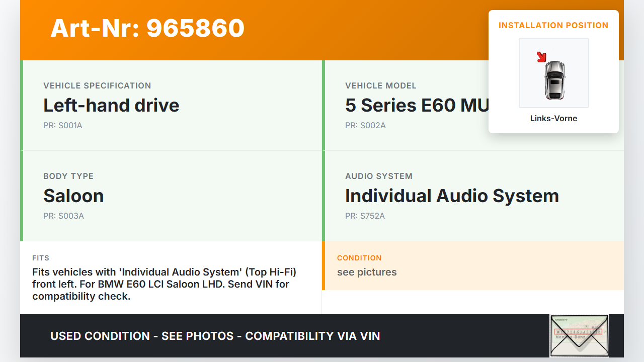
Task: Open the envelope VIN document icon
Action: 579,335
